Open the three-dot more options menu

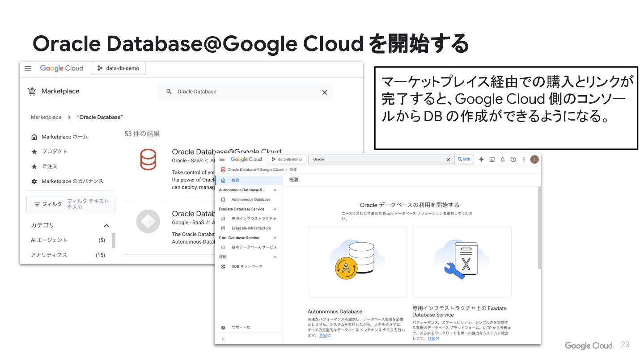click(x=524, y=160)
